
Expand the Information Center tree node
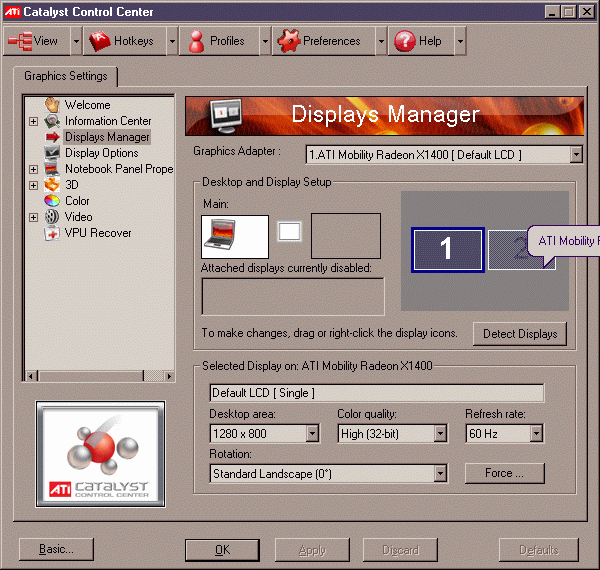(34, 121)
